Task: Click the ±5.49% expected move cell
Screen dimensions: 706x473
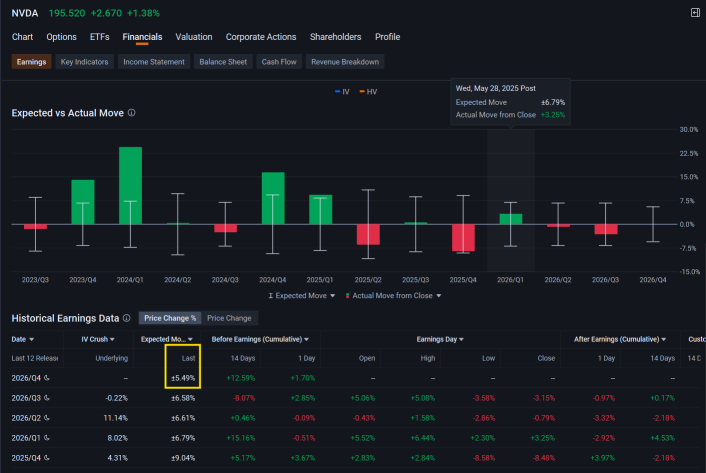Action: click(x=183, y=378)
